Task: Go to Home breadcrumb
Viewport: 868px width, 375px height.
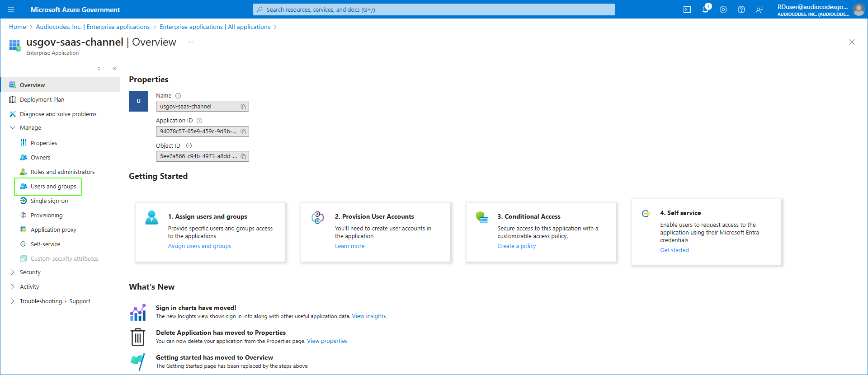Action: click(x=18, y=27)
